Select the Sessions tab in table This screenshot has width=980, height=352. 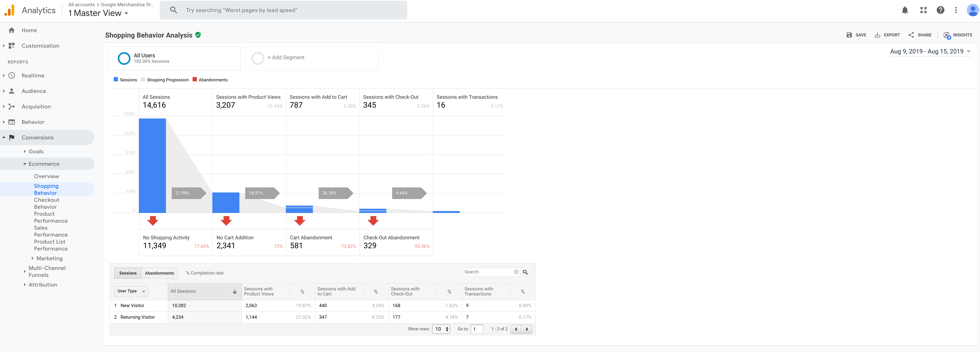tap(128, 273)
